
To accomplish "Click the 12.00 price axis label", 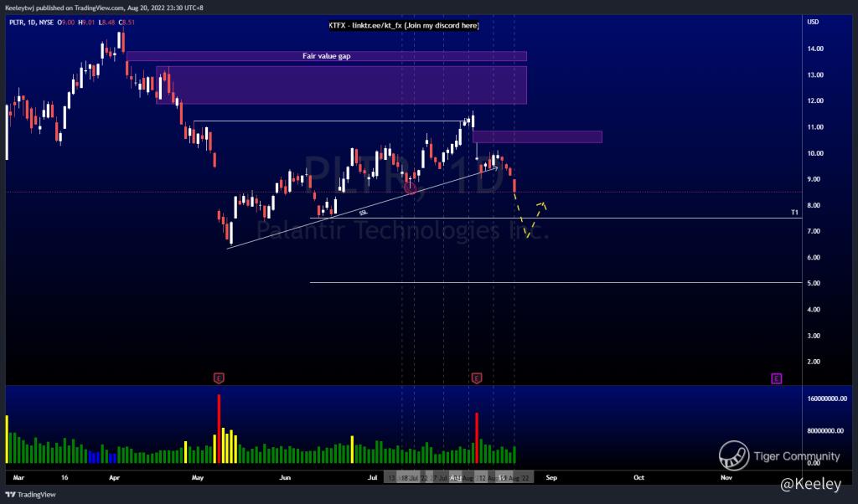I will 815,100.
